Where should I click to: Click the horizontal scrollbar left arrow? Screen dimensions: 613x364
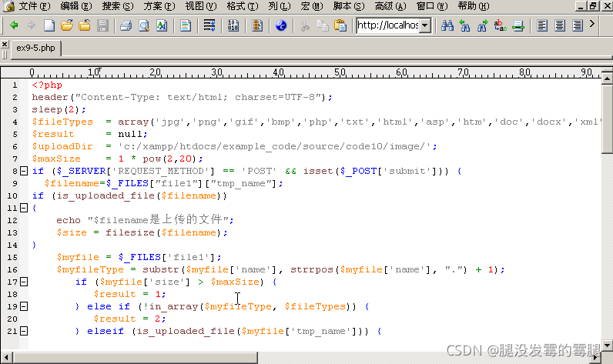[6, 357]
